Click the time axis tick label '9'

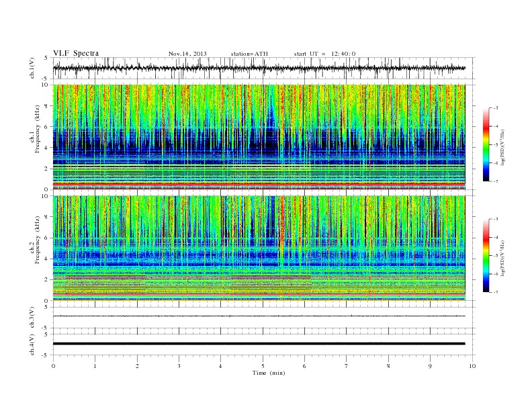pyautogui.click(x=430, y=366)
